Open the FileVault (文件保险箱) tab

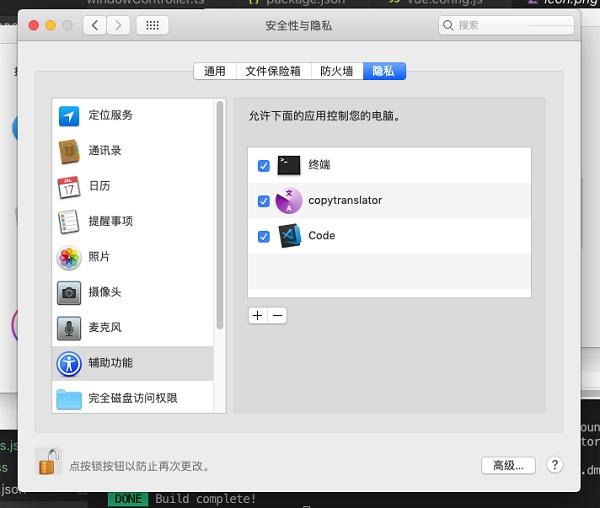[273, 71]
